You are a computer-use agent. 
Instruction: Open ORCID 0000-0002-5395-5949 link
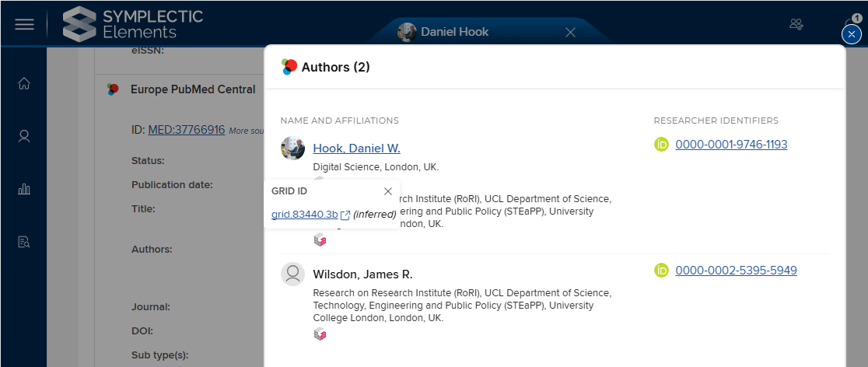[x=736, y=271]
